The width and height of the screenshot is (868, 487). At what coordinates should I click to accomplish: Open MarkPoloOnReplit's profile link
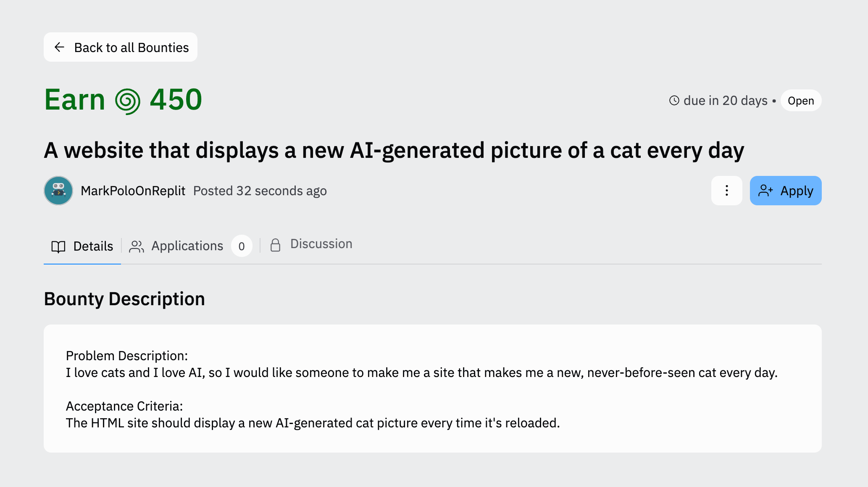click(x=133, y=191)
